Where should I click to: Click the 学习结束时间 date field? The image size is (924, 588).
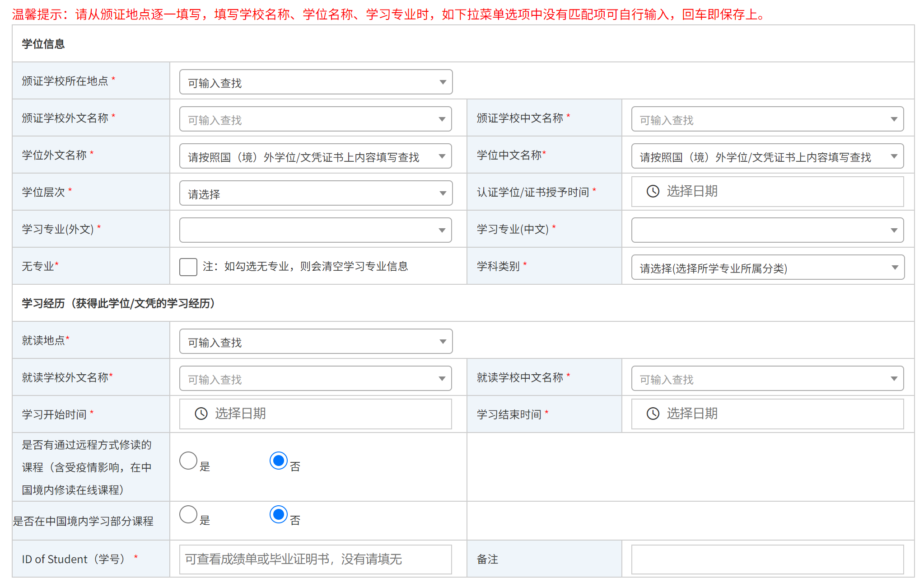768,414
